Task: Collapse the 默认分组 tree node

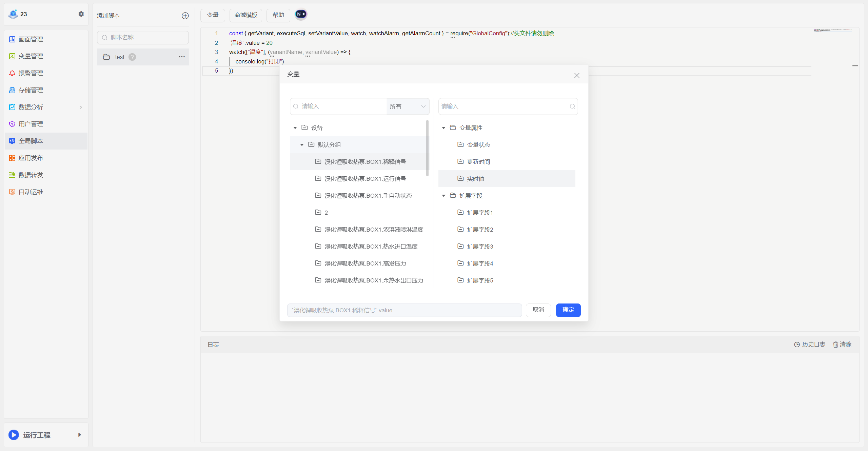Action: tap(302, 145)
